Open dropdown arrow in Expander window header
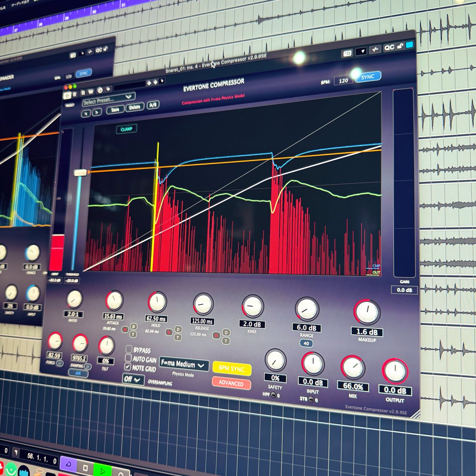 pyautogui.click(x=82, y=53)
